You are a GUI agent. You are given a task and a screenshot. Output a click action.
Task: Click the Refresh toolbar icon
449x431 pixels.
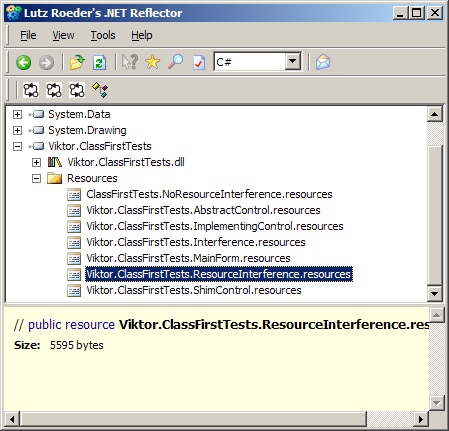pyautogui.click(x=99, y=62)
